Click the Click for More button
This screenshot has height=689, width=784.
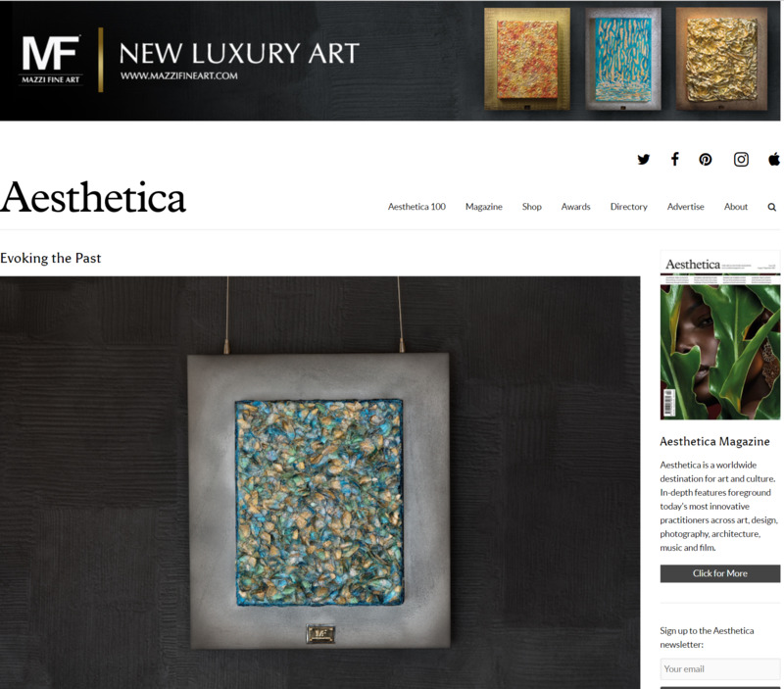coord(720,573)
